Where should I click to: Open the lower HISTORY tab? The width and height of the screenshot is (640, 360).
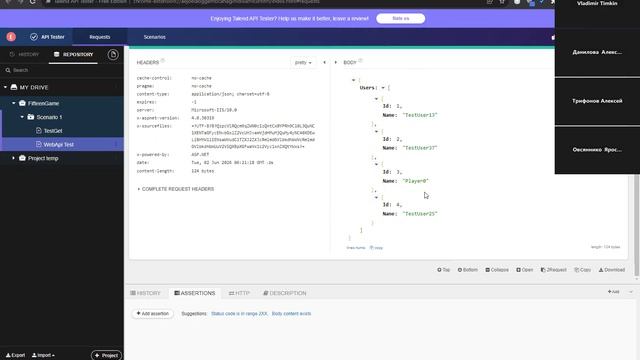click(145, 293)
